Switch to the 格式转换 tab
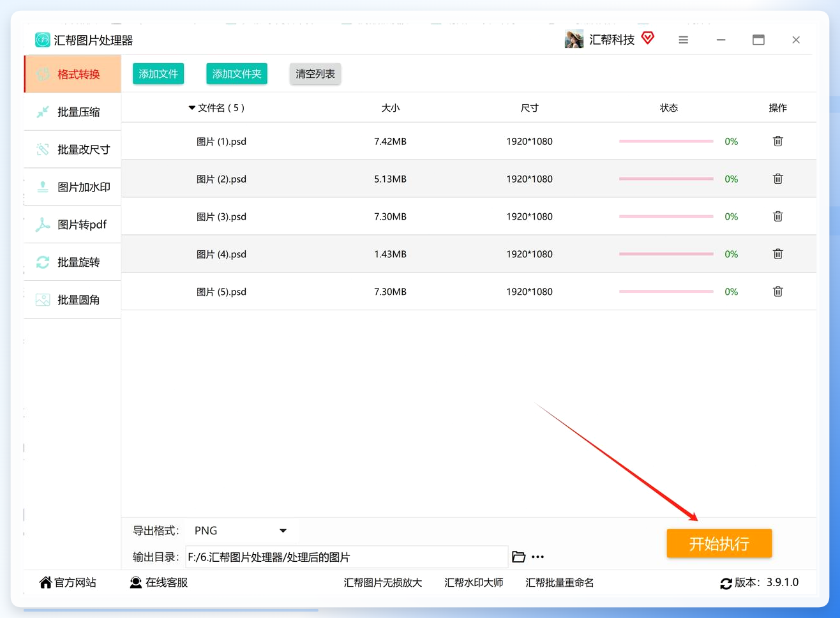840x618 pixels. (x=72, y=74)
